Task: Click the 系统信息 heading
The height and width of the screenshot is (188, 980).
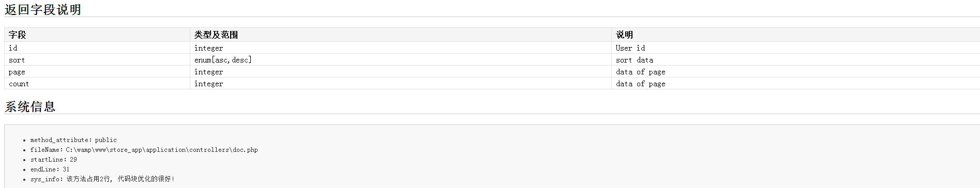Action: (30, 107)
